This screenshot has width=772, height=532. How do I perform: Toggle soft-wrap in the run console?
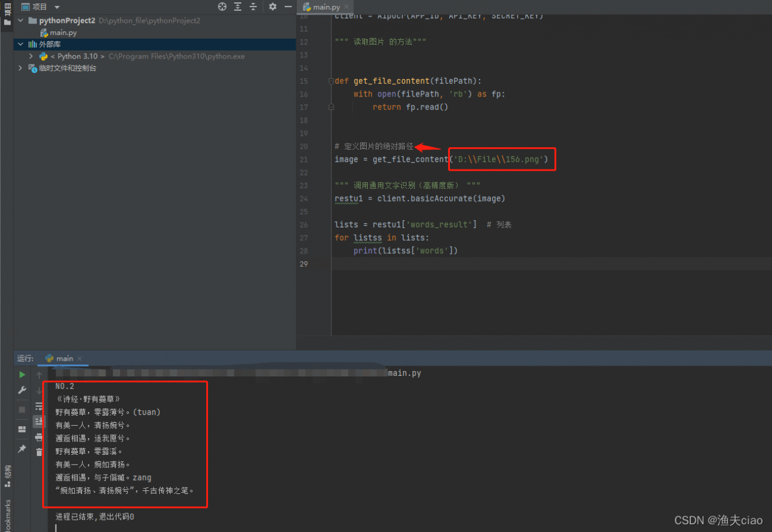[39, 406]
